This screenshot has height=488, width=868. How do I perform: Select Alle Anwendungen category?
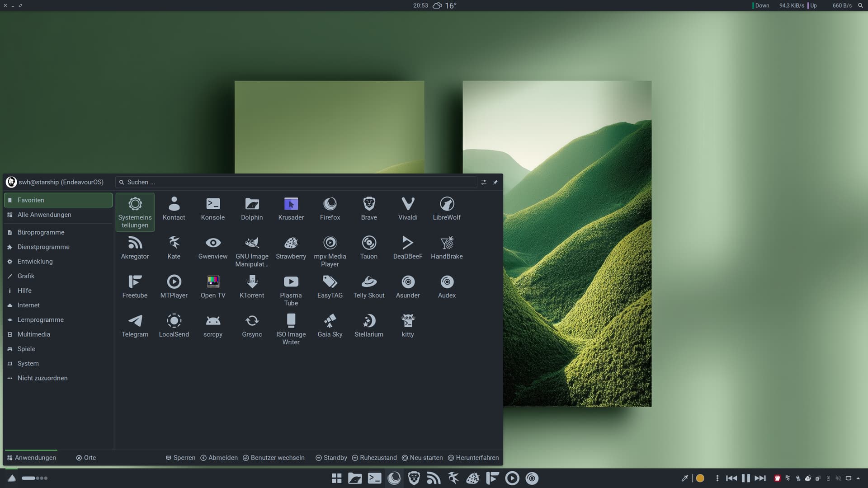(44, 215)
